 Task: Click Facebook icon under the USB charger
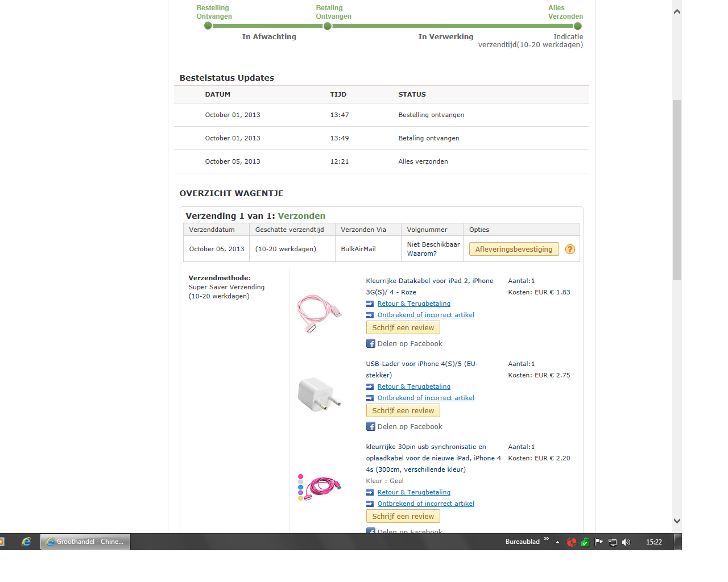[370, 427]
